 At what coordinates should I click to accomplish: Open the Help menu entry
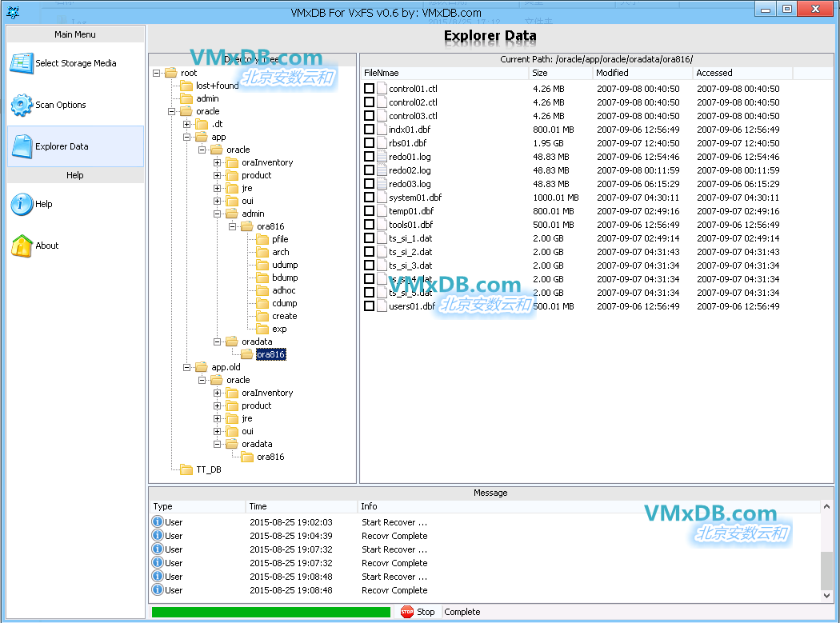point(75,204)
